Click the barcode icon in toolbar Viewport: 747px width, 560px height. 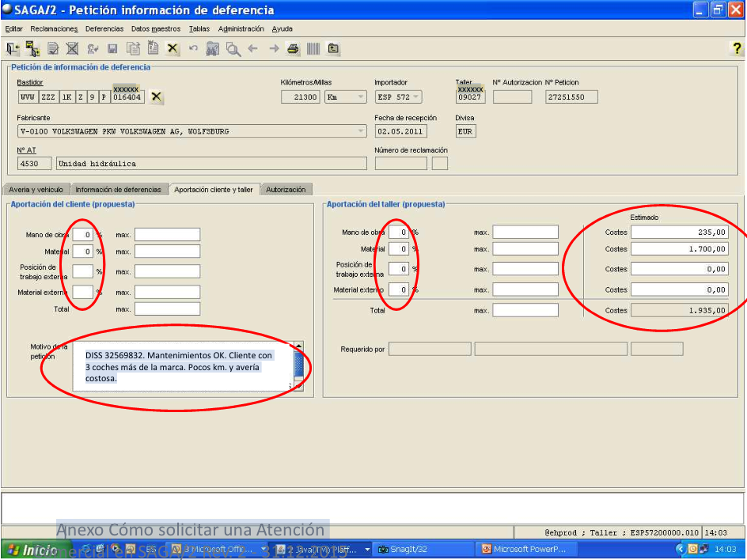click(x=313, y=48)
